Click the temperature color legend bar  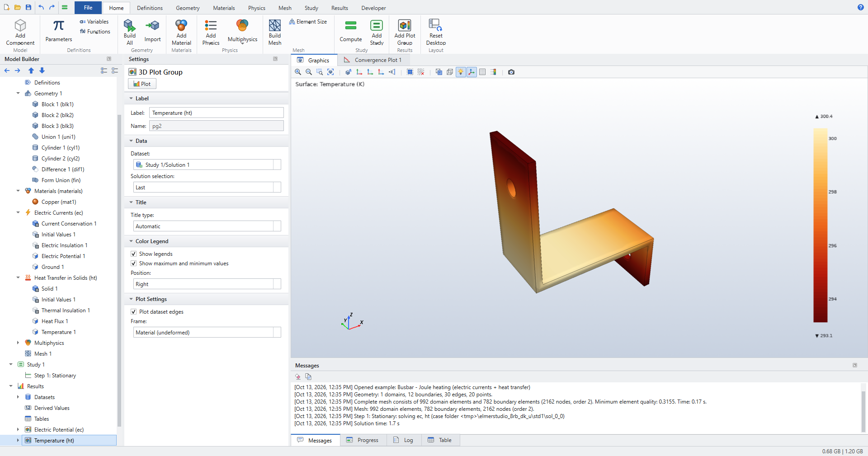[x=821, y=225]
